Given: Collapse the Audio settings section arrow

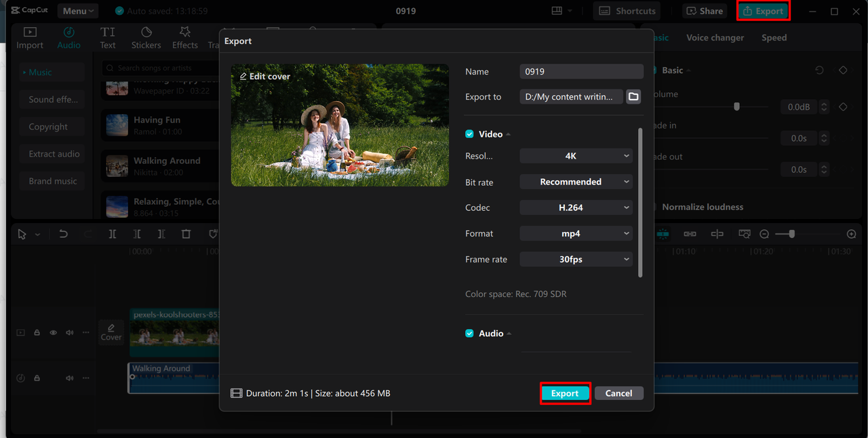Looking at the screenshot, I should pos(509,334).
